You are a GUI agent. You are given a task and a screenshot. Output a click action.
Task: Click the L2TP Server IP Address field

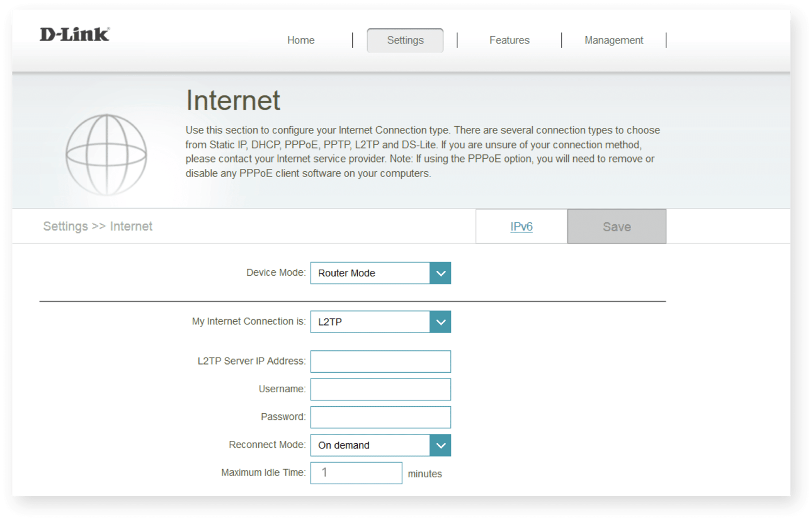[x=381, y=361]
